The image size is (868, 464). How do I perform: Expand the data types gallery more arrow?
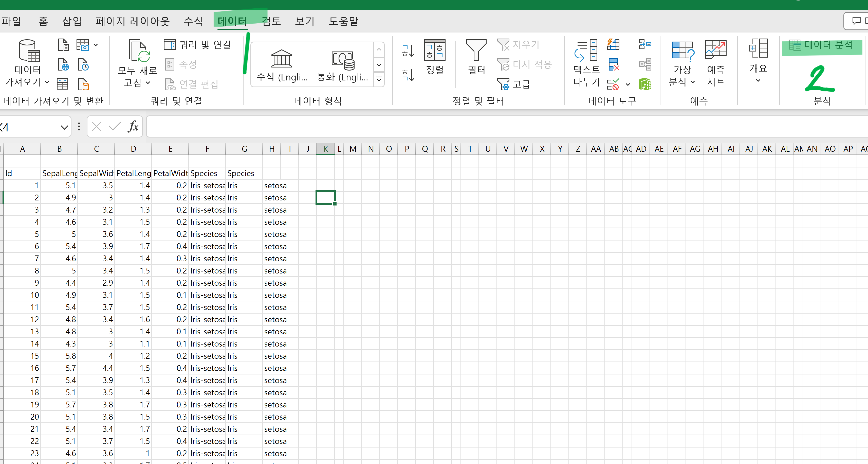click(379, 79)
